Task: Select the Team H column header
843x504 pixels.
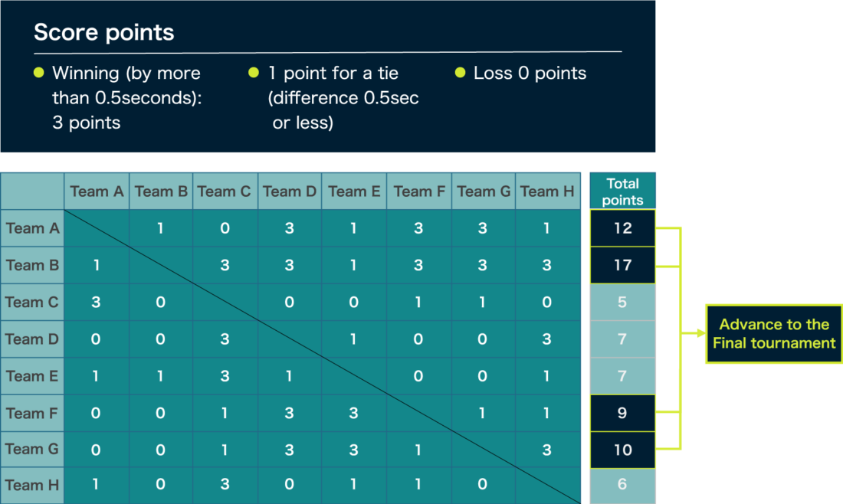Action: (546, 191)
